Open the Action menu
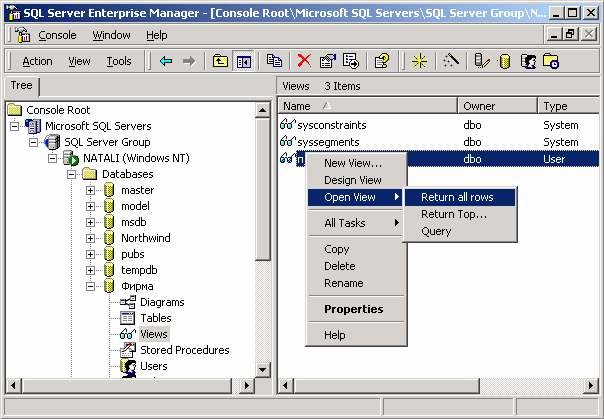This screenshot has width=604, height=419. [37, 61]
